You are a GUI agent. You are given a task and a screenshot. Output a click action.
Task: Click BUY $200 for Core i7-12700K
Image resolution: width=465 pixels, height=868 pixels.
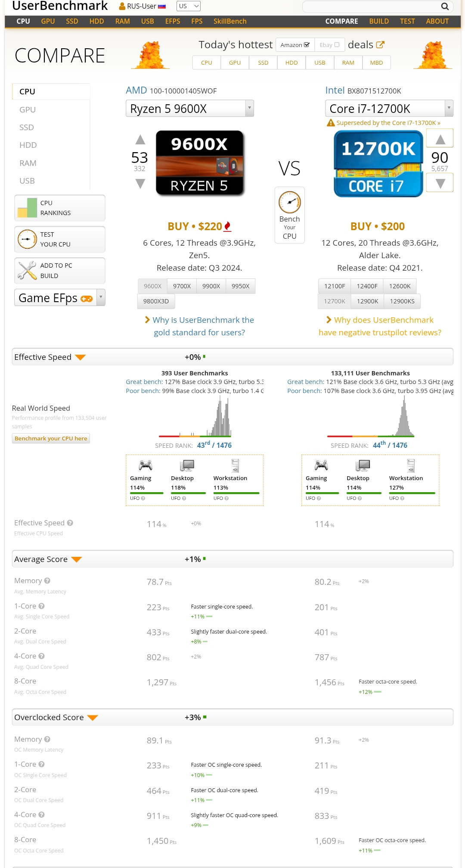click(378, 226)
